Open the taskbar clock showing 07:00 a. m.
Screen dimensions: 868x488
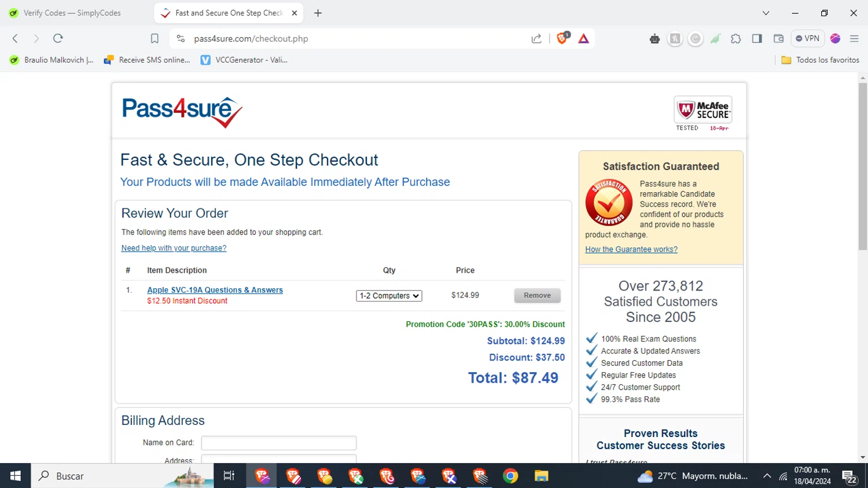click(812, 476)
